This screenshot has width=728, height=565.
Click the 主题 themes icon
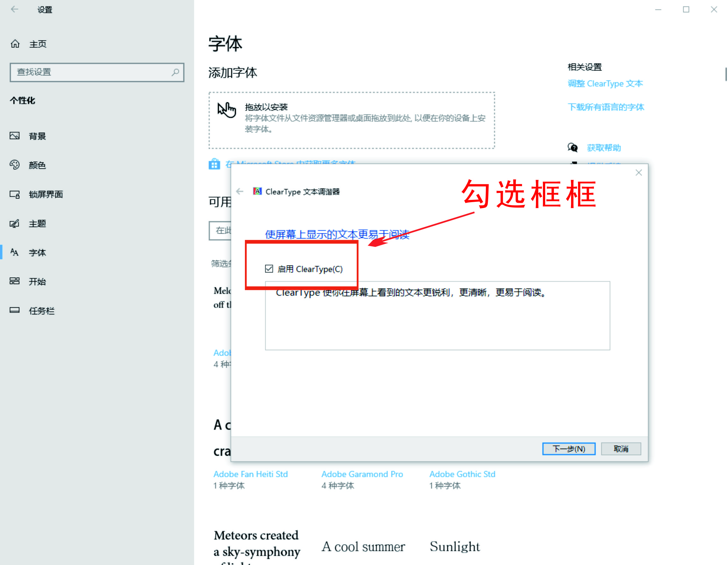tap(15, 223)
